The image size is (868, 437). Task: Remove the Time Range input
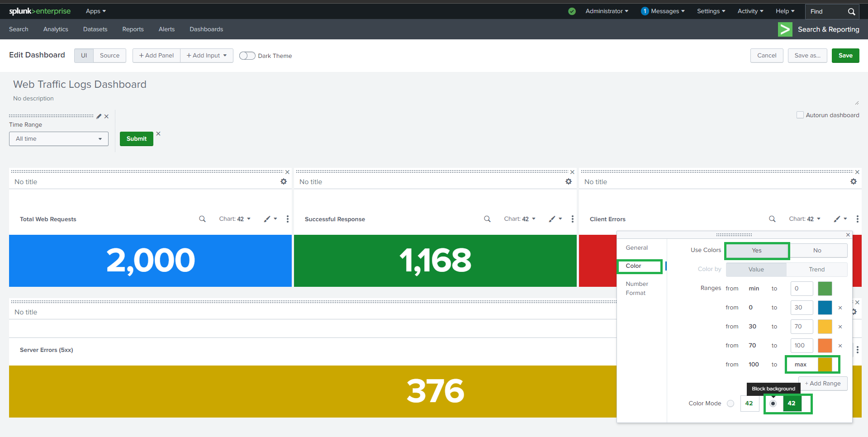(x=106, y=116)
